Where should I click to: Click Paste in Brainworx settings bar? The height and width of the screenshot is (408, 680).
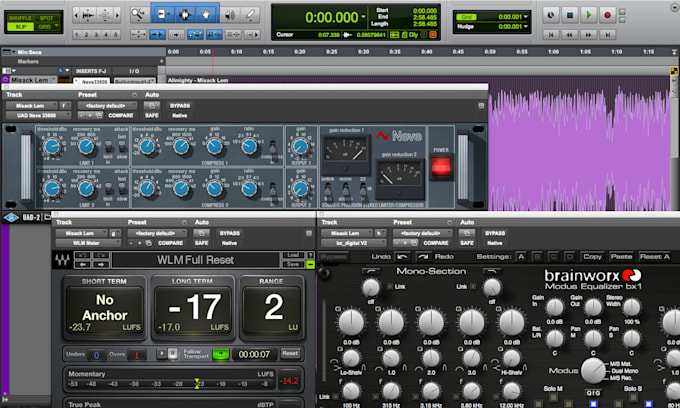tap(620, 256)
